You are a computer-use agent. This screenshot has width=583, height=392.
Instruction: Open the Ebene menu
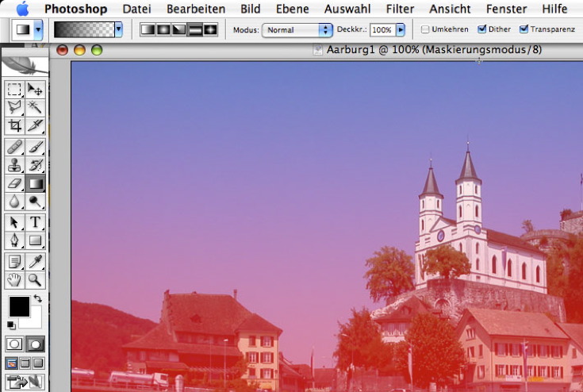292,9
